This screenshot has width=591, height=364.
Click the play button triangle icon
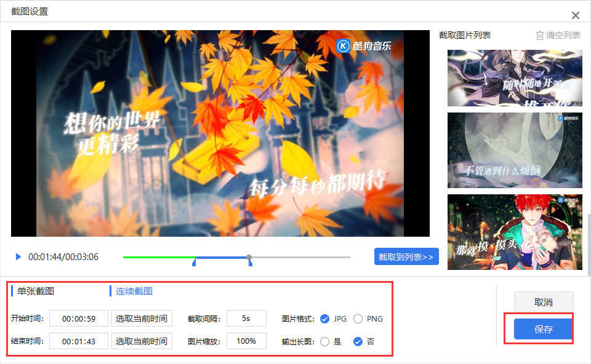(x=18, y=257)
